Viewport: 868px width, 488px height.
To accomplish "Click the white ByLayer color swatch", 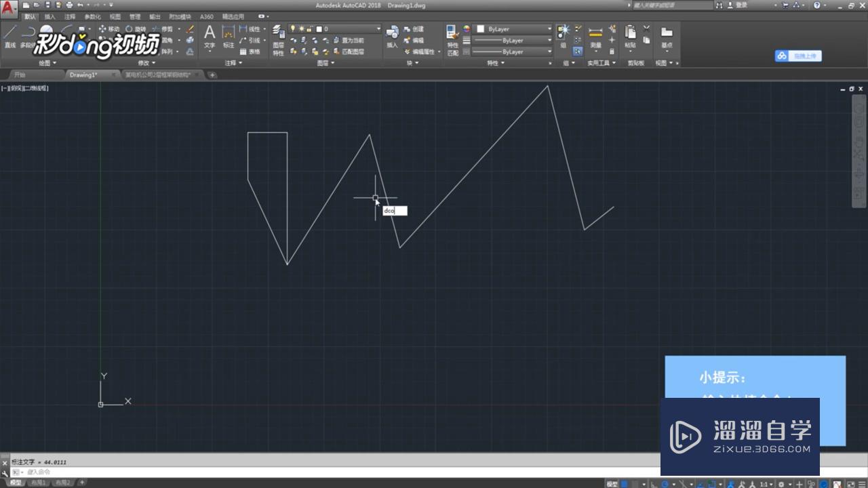I will [481, 29].
